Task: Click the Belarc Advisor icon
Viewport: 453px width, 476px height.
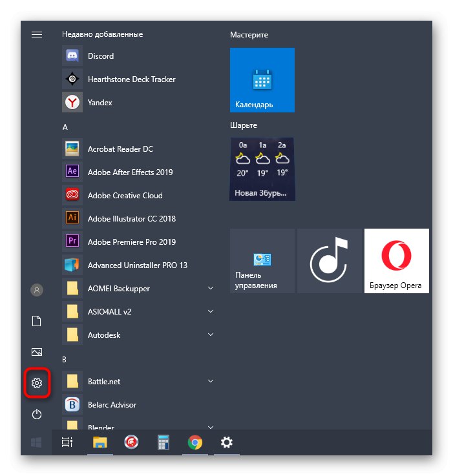Action: click(x=72, y=405)
